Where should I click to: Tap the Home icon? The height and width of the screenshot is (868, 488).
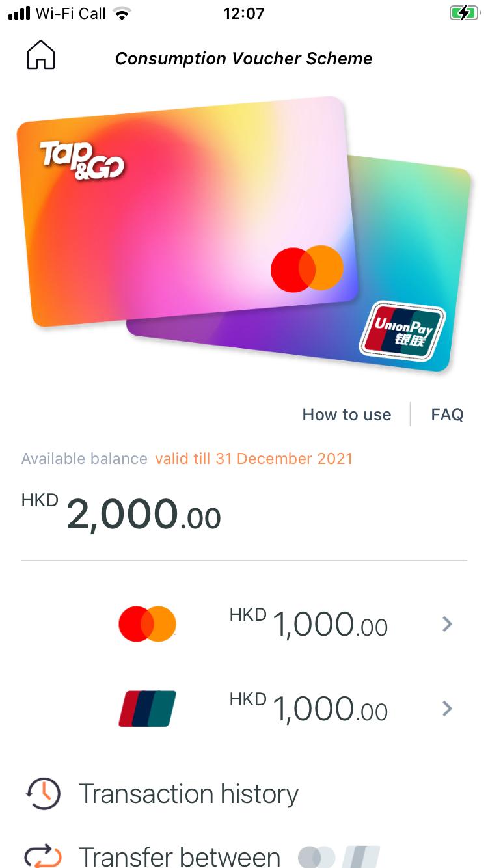pyautogui.click(x=40, y=56)
